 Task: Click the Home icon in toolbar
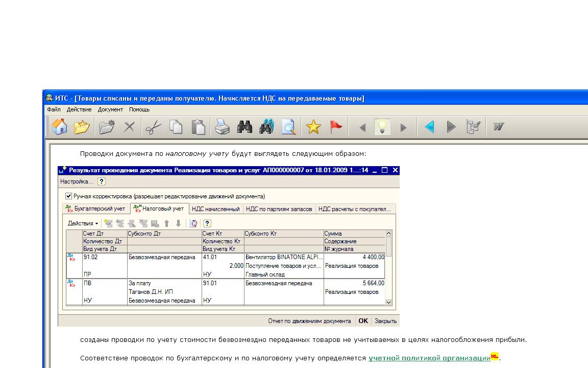[60, 127]
